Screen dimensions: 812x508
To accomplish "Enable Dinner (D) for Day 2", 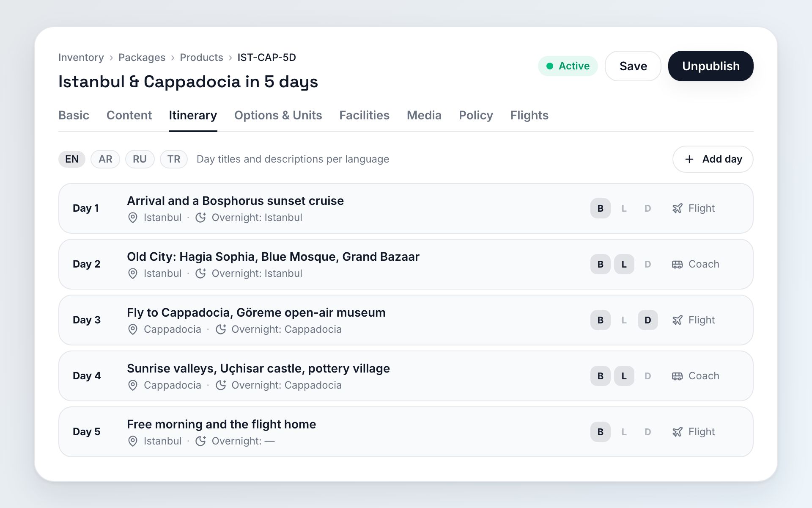I will [648, 264].
